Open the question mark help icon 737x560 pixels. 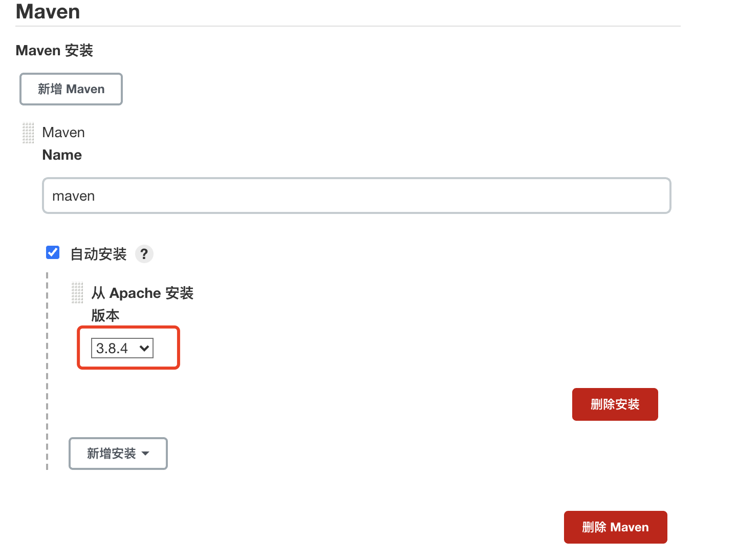[x=144, y=254]
